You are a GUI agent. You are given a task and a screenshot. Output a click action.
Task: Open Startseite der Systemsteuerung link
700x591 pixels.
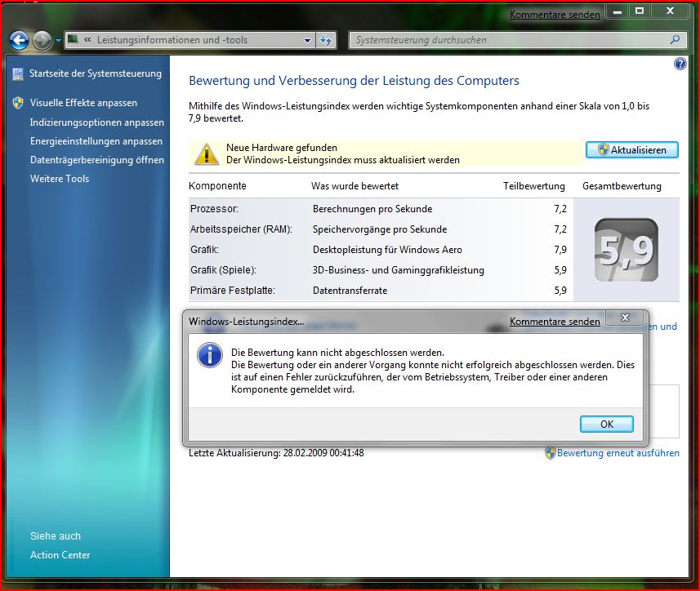click(x=96, y=73)
